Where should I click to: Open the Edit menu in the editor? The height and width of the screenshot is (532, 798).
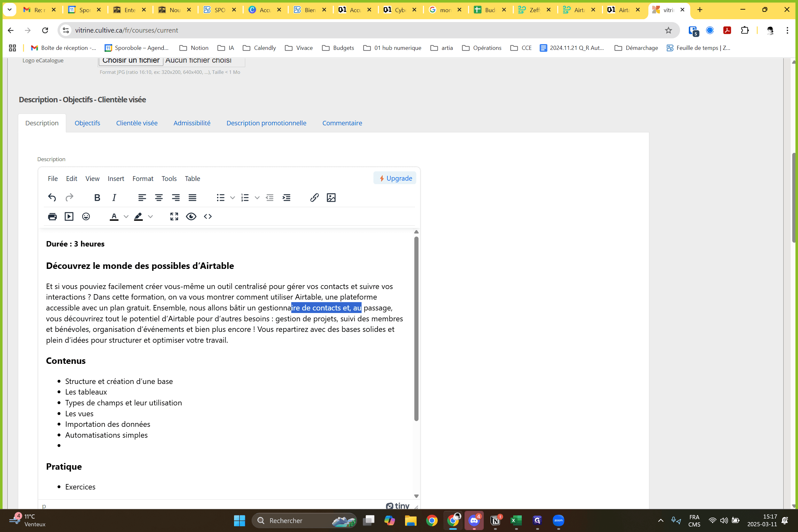[72, 178]
